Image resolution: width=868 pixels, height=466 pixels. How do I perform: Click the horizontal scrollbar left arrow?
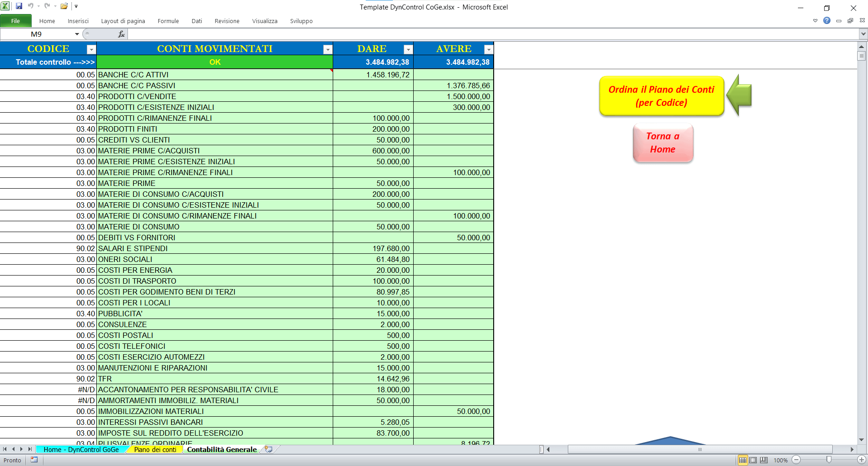pos(548,449)
